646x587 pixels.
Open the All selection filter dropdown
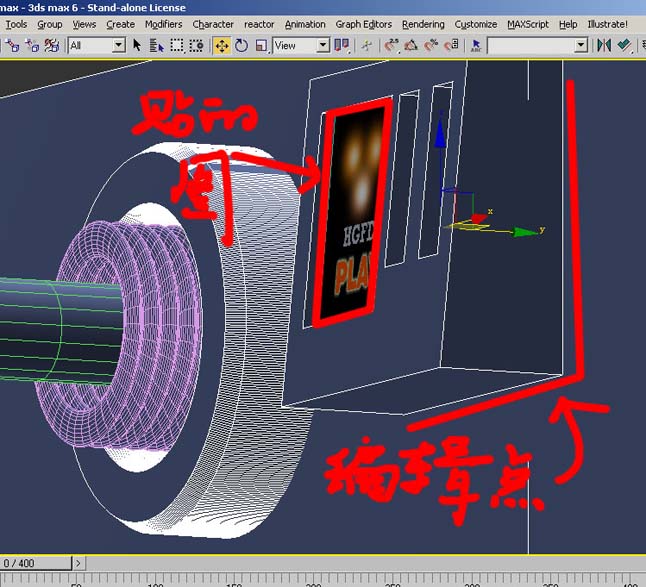coord(97,45)
